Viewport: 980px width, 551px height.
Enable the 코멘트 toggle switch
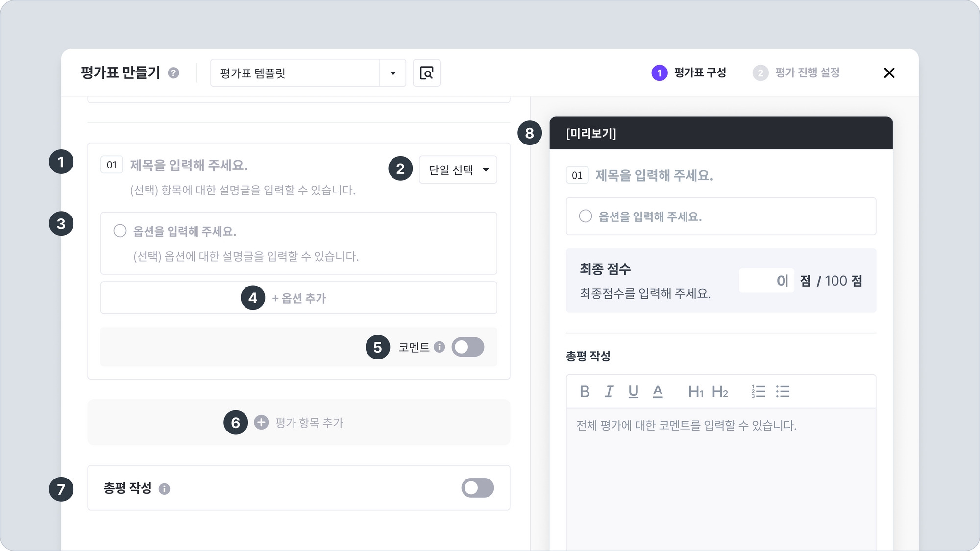point(467,347)
